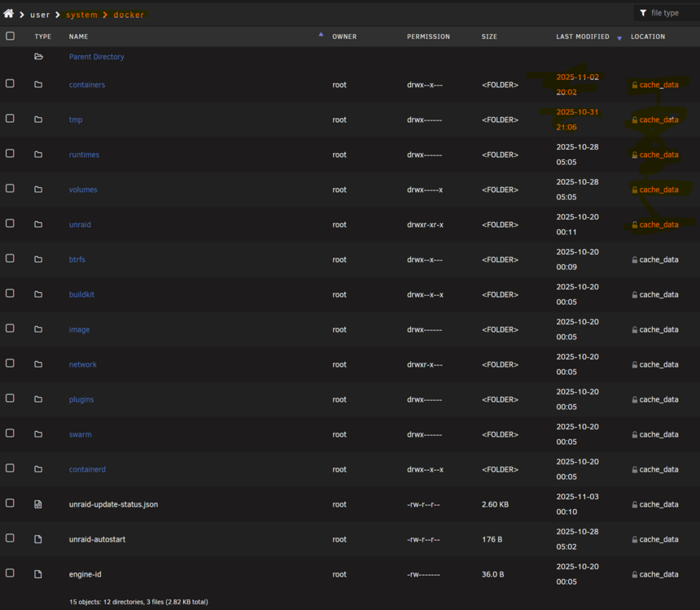Check the box for engine-id file

[x=10, y=573]
